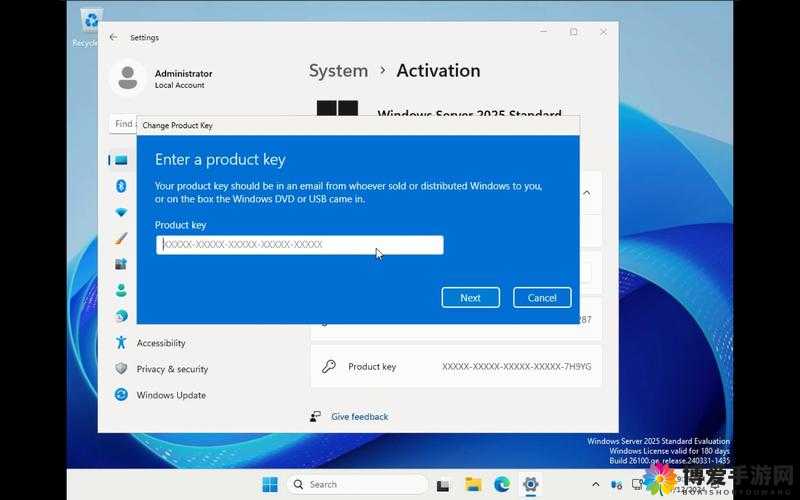This screenshot has height=500, width=800.
Task: Click the Administrator account name
Action: pos(184,73)
